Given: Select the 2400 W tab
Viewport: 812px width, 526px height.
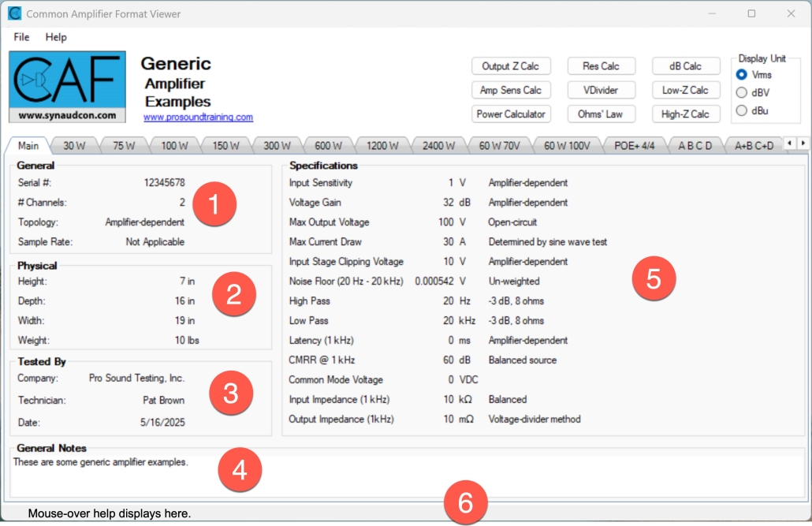Looking at the screenshot, I should [x=438, y=146].
